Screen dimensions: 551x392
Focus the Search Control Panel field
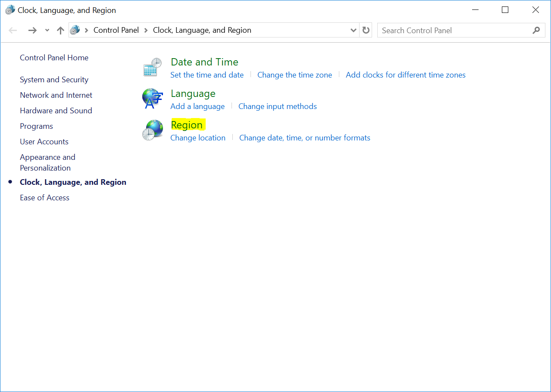453,31
